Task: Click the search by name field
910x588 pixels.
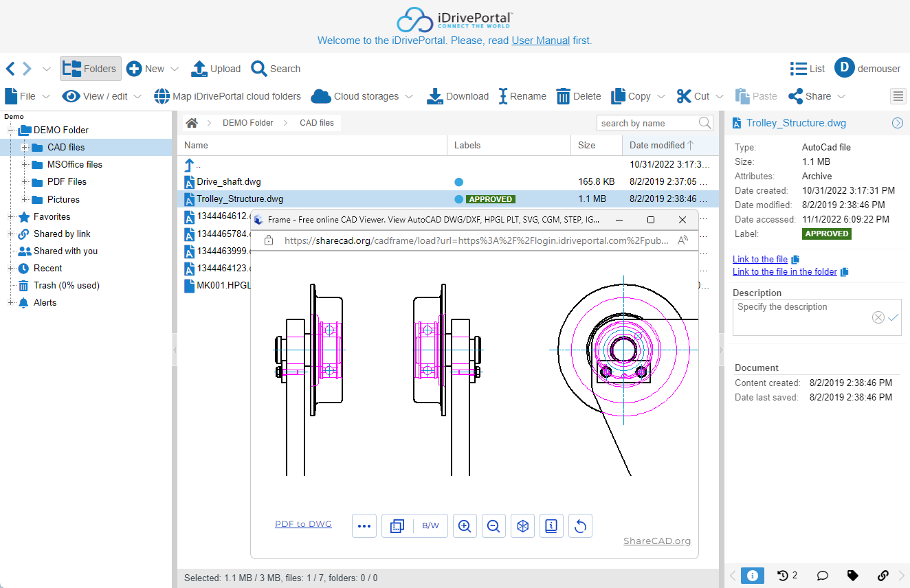Action: point(646,123)
